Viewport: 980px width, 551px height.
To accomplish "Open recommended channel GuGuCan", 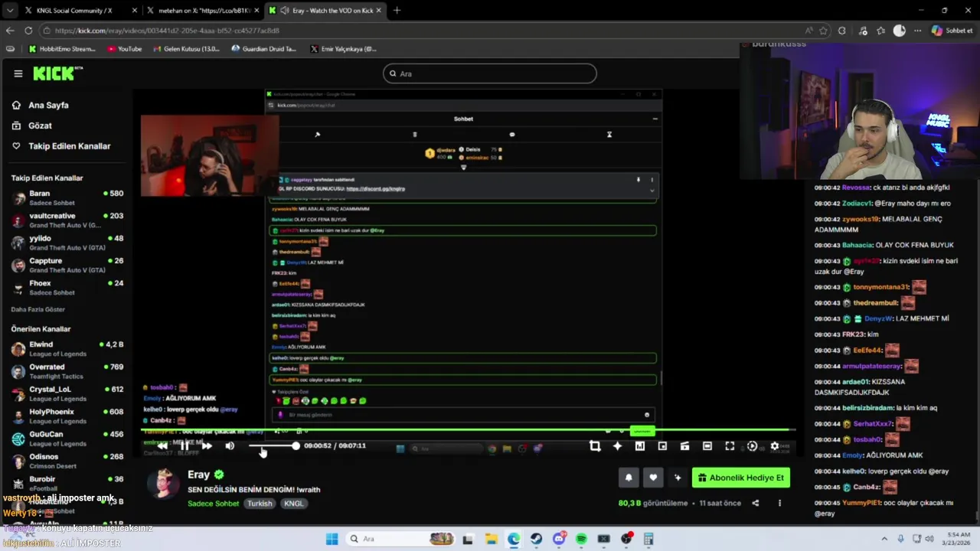I will [67, 439].
